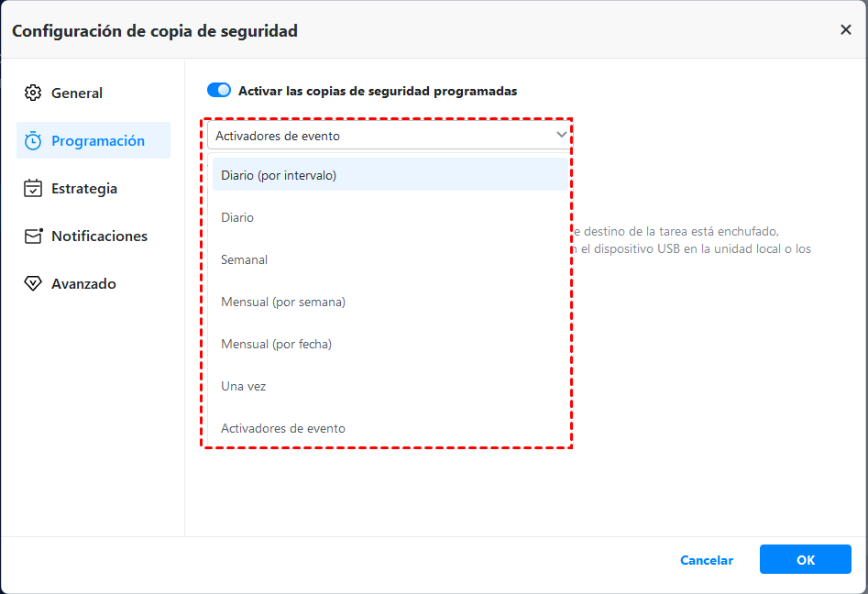
Task: Select Activadores de evento list entry
Action: (283, 428)
